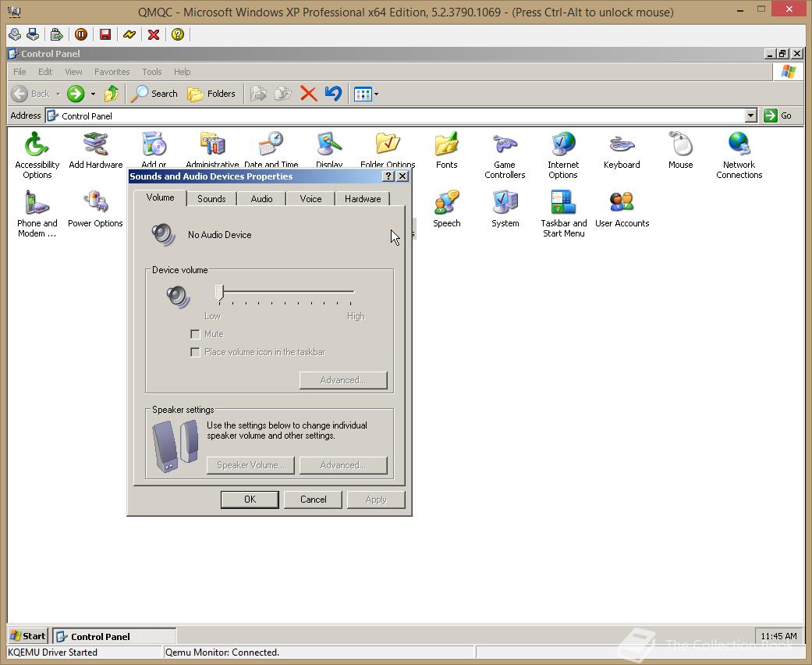Click the dialog's question mark help button

(388, 176)
